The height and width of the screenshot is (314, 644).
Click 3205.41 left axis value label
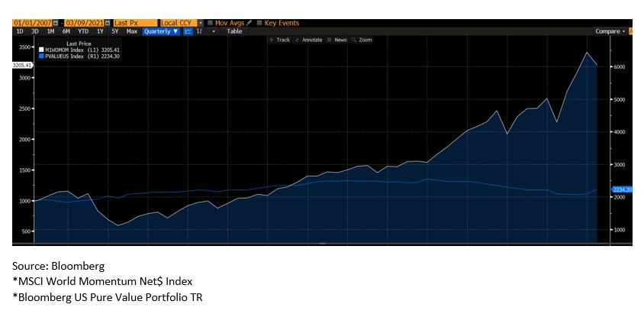coord(22,65)
